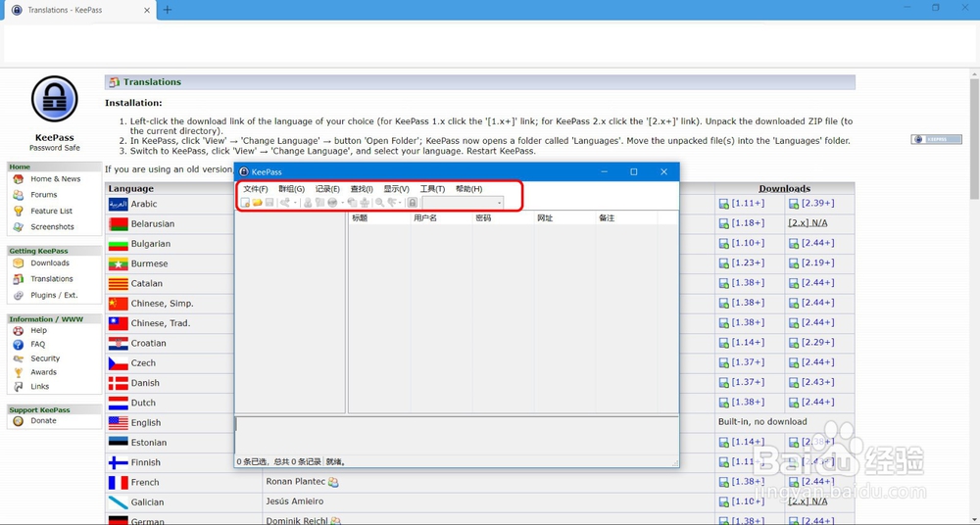Click the Show Entries icon beside the magnifier
Viewport: 980px width, 525px height.
click(x=392, y=203)
